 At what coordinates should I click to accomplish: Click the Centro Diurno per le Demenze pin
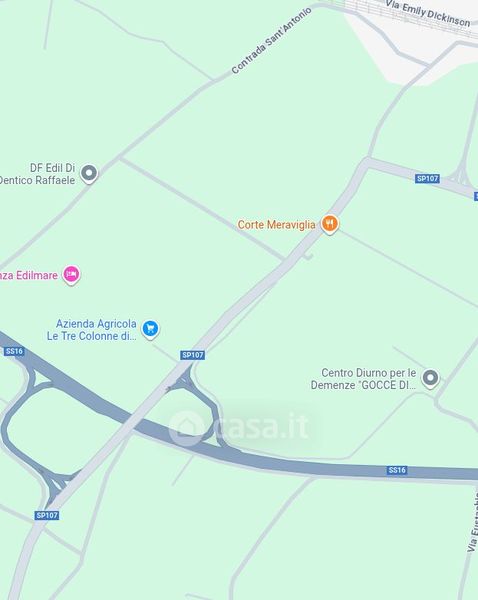(430, 378)
